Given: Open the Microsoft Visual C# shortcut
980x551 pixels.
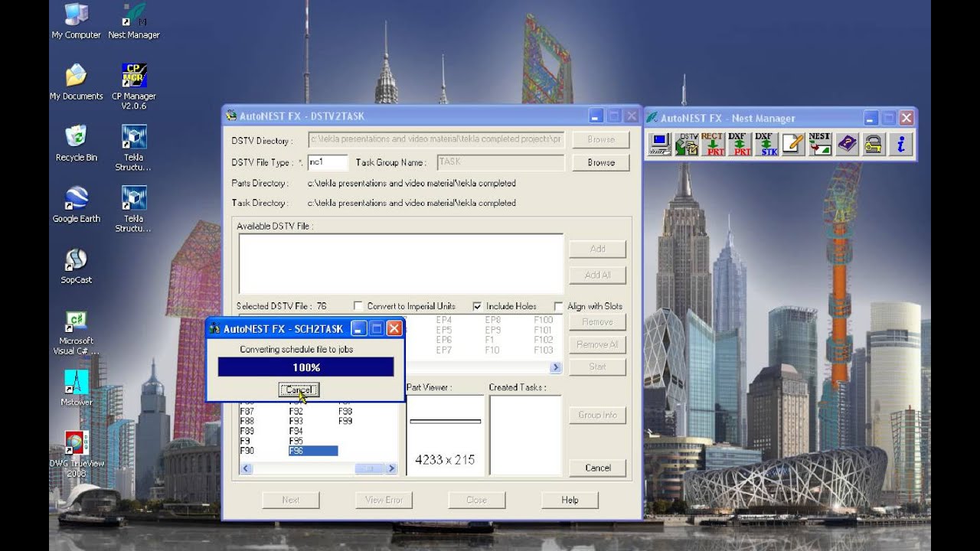Looking at the screenshot, I should [76, 332].
